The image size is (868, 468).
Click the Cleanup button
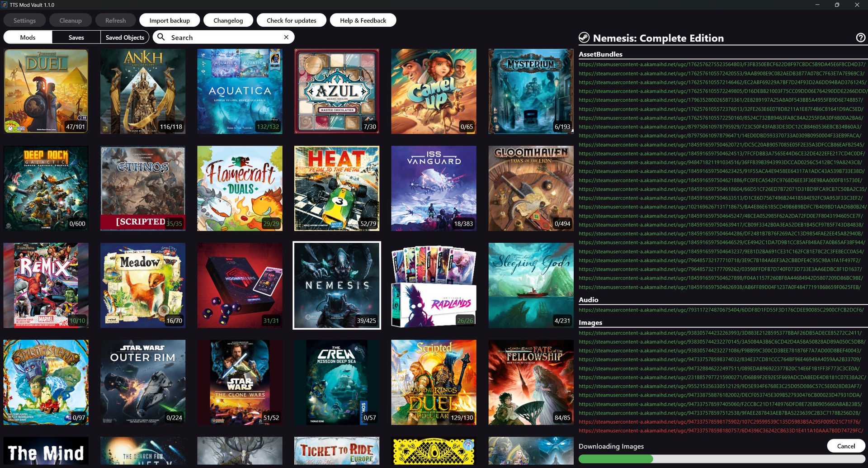(71, 20)
